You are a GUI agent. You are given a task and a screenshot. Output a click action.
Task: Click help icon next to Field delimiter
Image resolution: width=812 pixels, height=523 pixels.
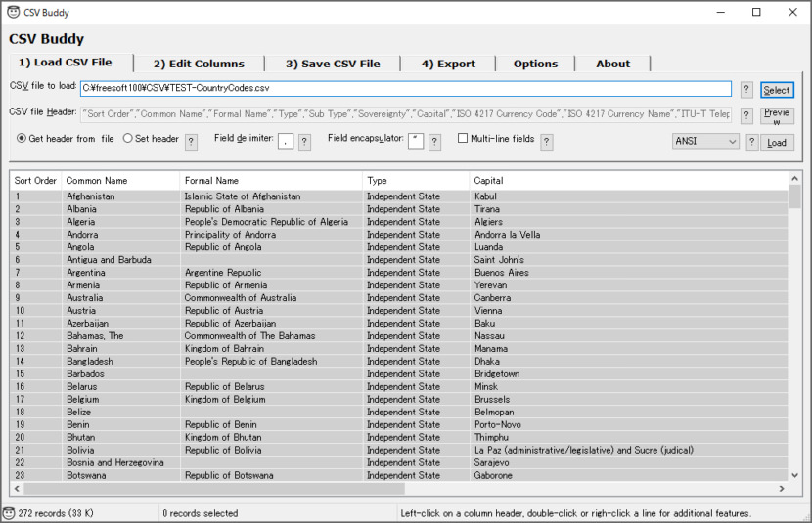304,141
